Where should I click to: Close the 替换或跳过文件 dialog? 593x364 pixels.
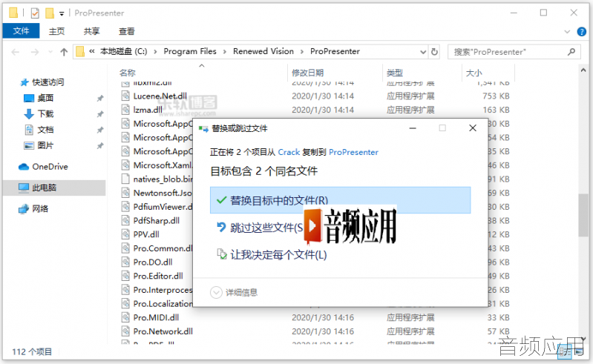coord(472,128)
